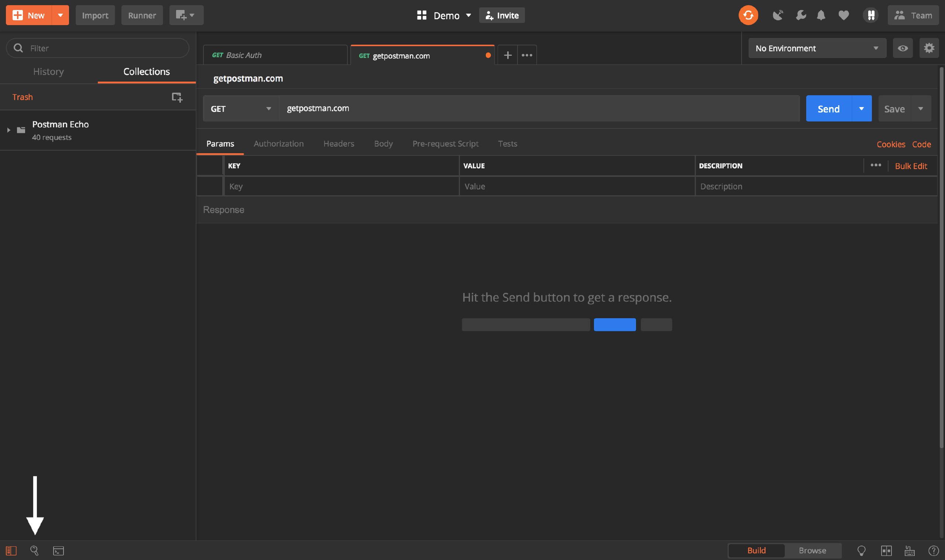Click the main pane vertical scrollbar
Image resolution: width=945 pixels, height=560 pixels.
(941, 257)
